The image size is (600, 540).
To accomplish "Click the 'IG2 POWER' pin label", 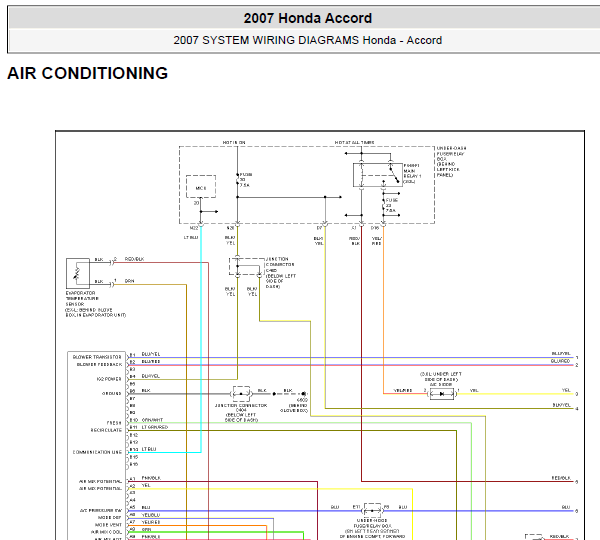I will [109, 379].
